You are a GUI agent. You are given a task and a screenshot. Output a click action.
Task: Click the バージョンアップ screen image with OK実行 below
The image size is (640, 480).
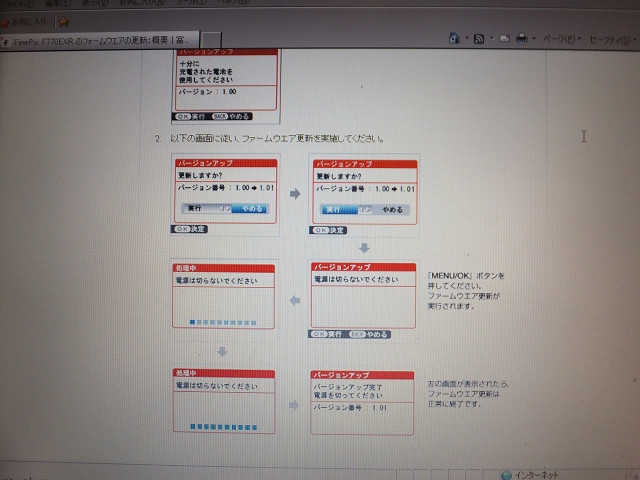tap(363, 301)
